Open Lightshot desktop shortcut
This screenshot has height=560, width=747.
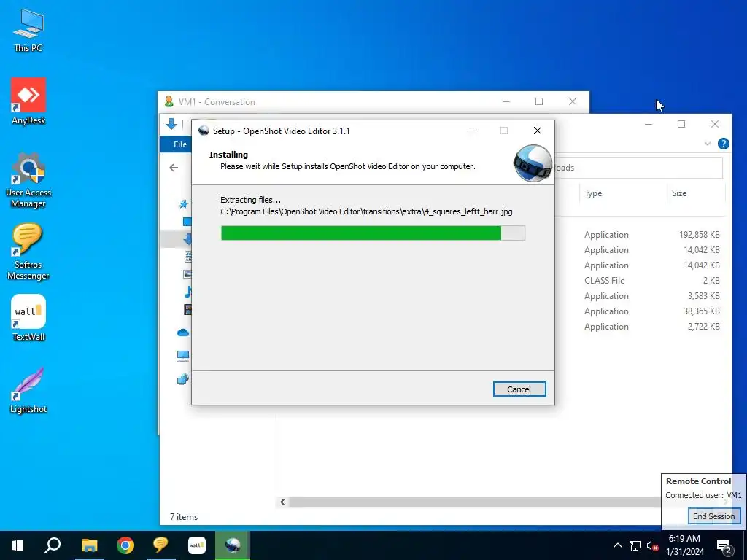pyautogui.click(x=28, y=390)
